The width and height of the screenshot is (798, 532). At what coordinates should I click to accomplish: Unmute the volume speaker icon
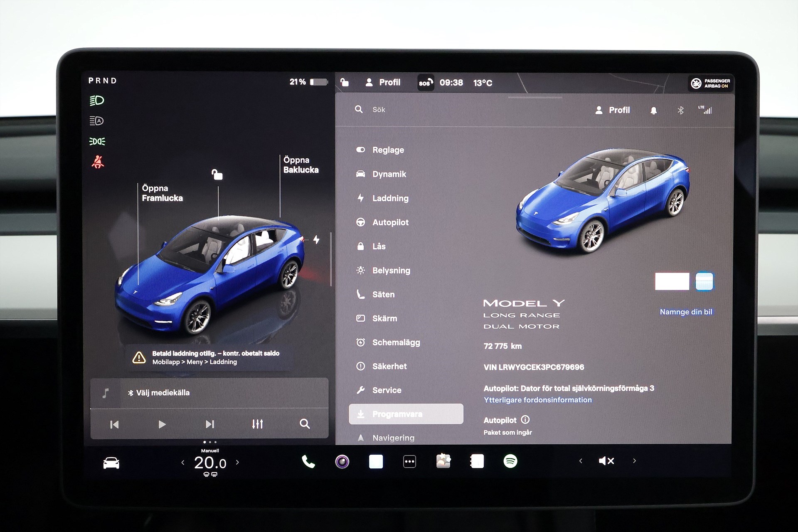606,461
